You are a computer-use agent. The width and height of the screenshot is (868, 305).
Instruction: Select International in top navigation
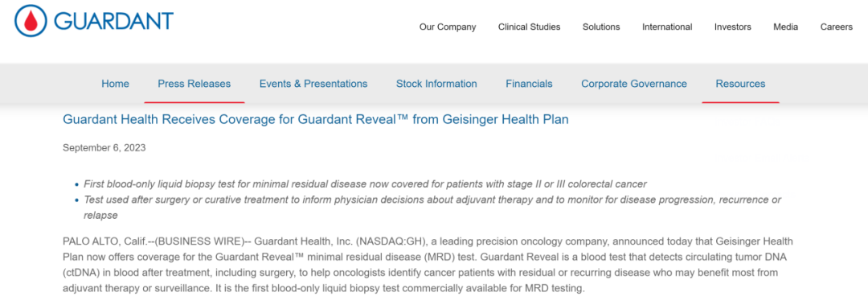pos(667,27)
